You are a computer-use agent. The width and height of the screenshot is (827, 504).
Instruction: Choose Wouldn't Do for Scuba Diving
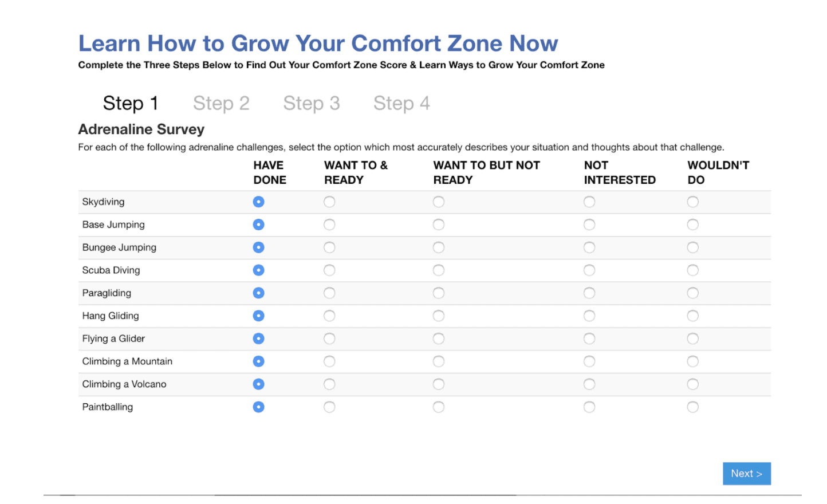coord(693,270)
